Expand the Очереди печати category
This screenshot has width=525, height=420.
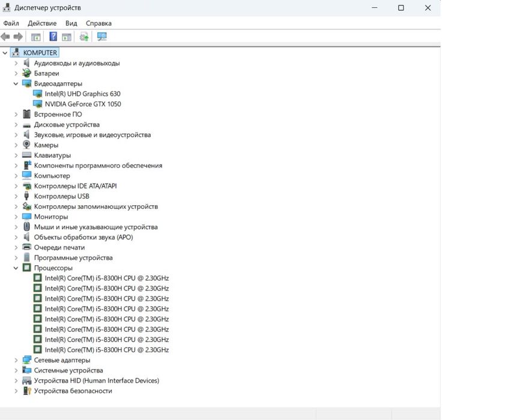click(16, 247)
